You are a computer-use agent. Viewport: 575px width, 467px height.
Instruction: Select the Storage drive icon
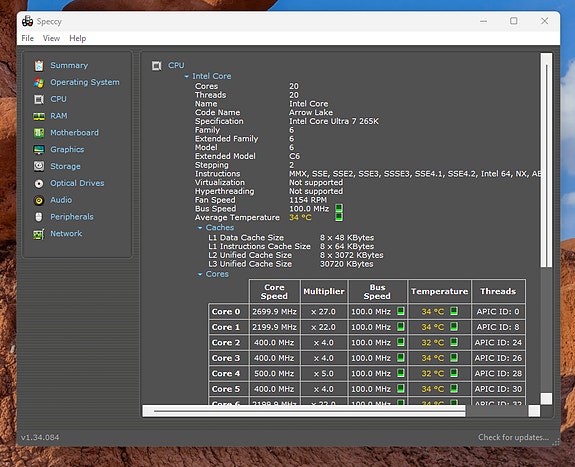pyautogui.click(x=39, y=167)
